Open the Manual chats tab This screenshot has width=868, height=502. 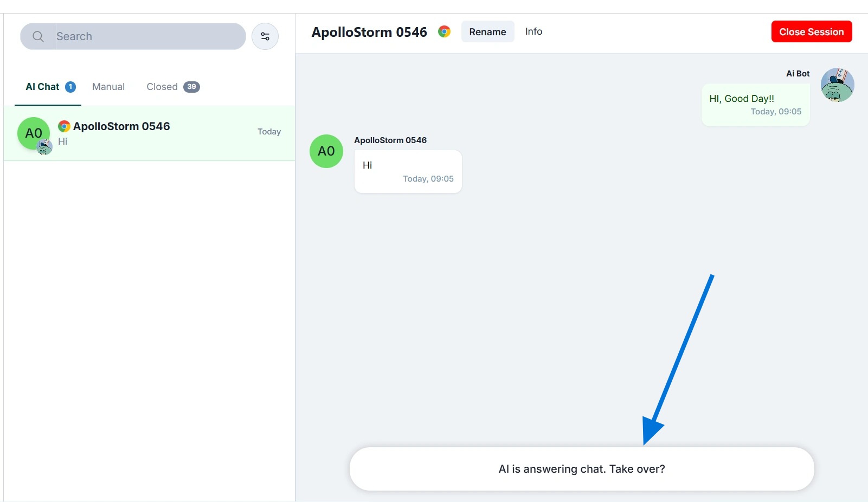coord(108,87)
